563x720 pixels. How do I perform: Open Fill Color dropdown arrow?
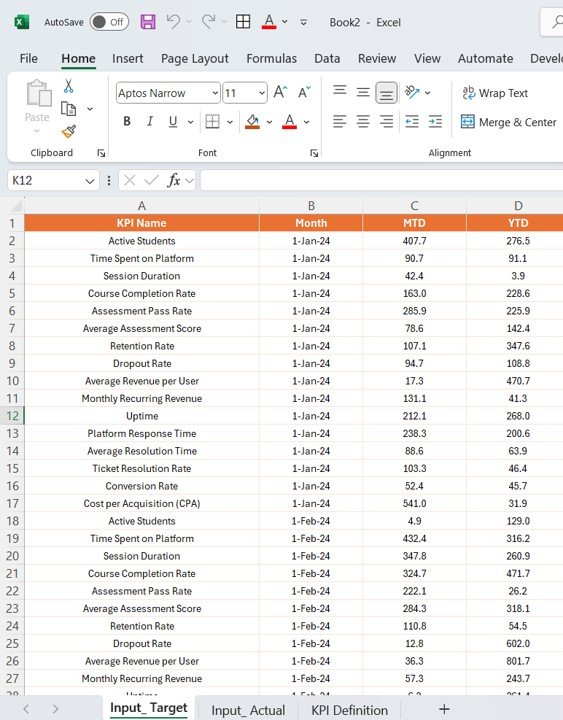(x=269, y=122)
